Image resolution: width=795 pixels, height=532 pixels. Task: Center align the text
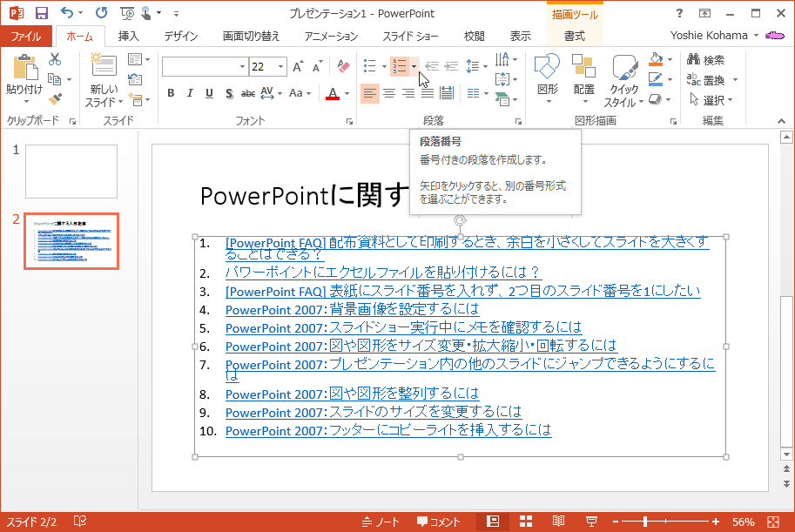click(x=389, y=93)
